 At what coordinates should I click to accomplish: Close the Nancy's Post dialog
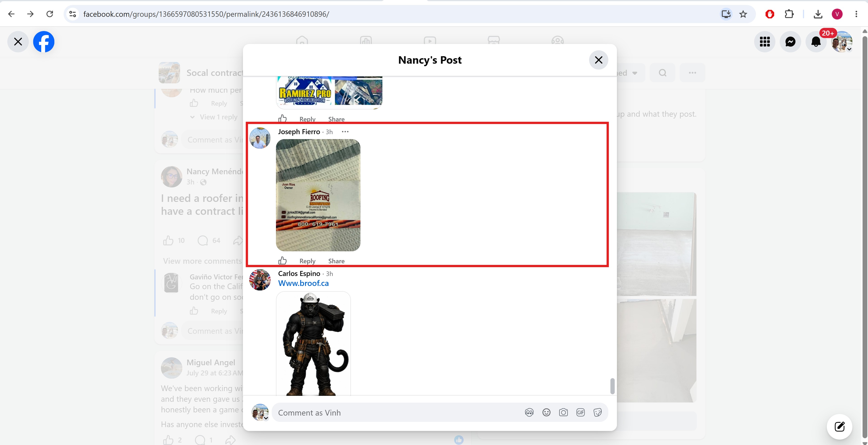(x=598, y=60)
